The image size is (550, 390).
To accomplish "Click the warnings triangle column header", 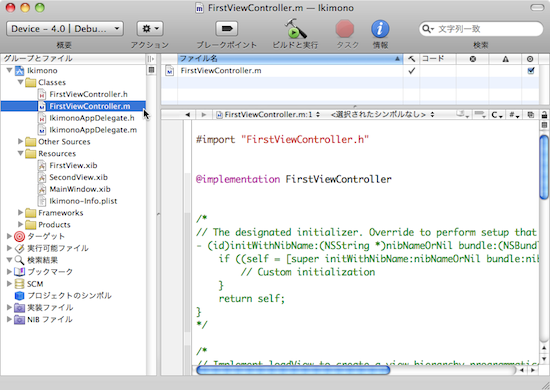I will (x=505, y=59).
